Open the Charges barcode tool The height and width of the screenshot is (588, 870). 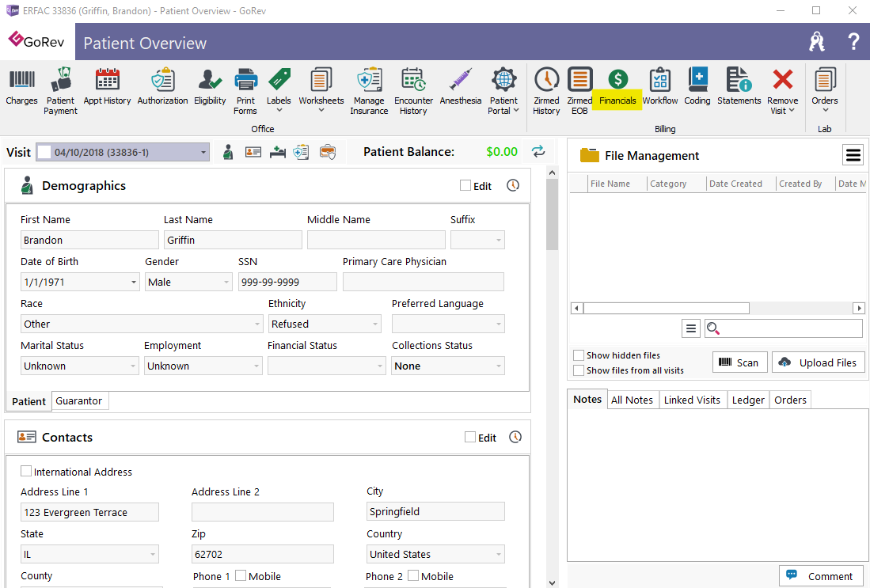point(21,86)
